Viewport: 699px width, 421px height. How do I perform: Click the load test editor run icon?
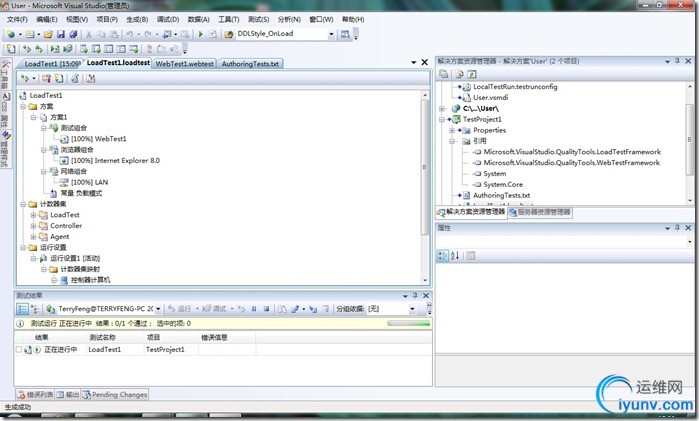pos(25,78)
